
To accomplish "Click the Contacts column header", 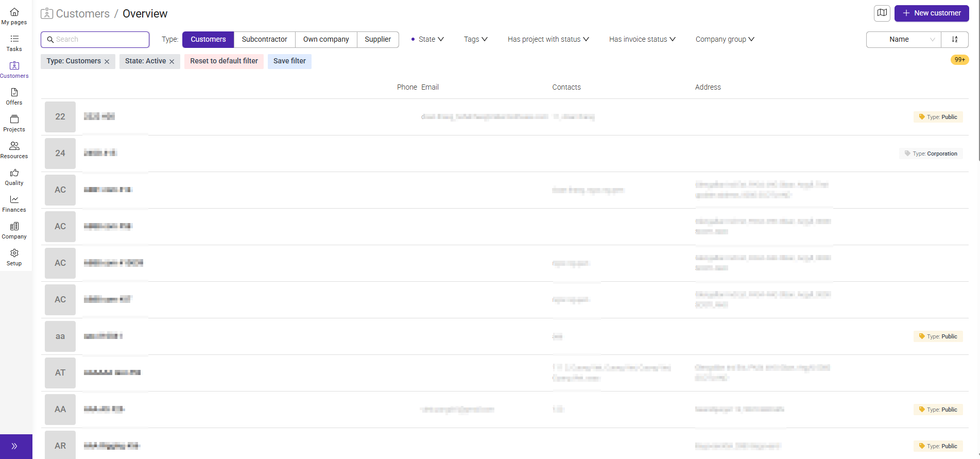I will 566,87.
